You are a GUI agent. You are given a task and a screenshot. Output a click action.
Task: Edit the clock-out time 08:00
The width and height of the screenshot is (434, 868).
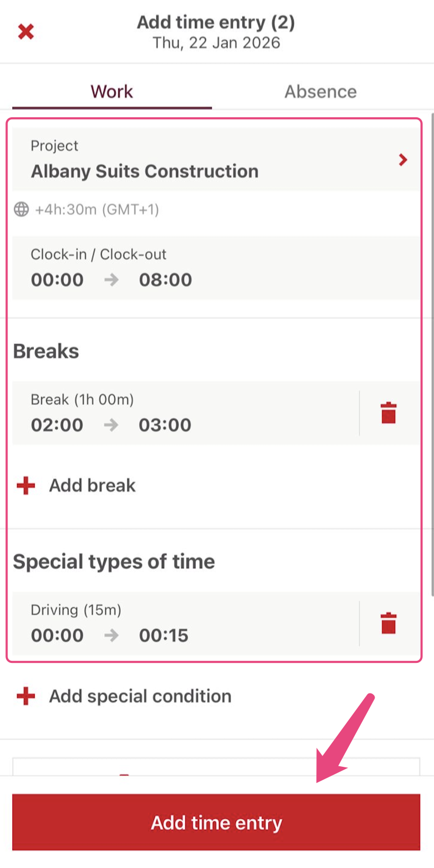point(165,280)
